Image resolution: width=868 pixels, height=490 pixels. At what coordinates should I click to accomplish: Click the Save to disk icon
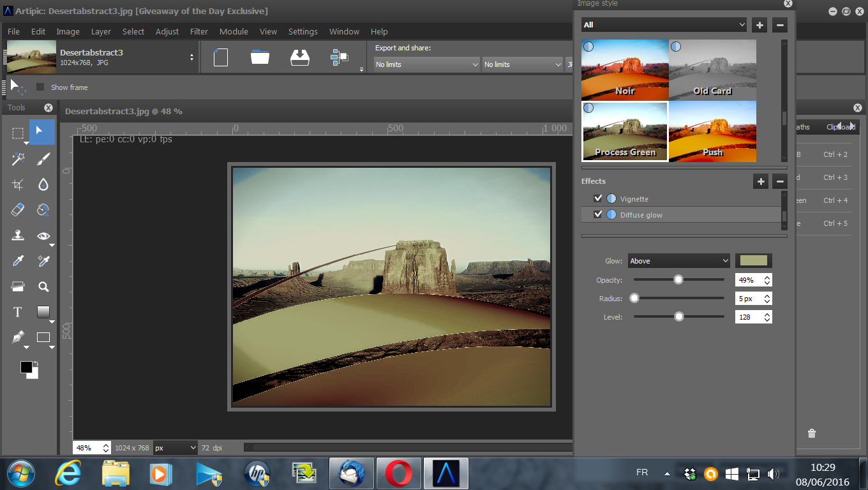[x=299, y=57]
